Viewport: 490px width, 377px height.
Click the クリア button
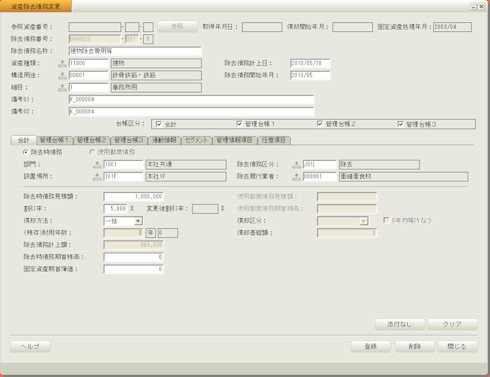click(452, 324)
